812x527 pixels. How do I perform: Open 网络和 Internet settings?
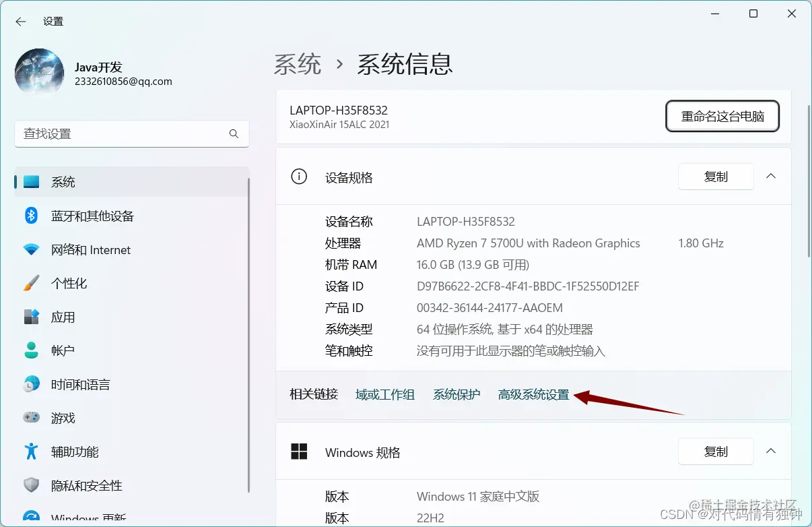[x=131, y=249]
